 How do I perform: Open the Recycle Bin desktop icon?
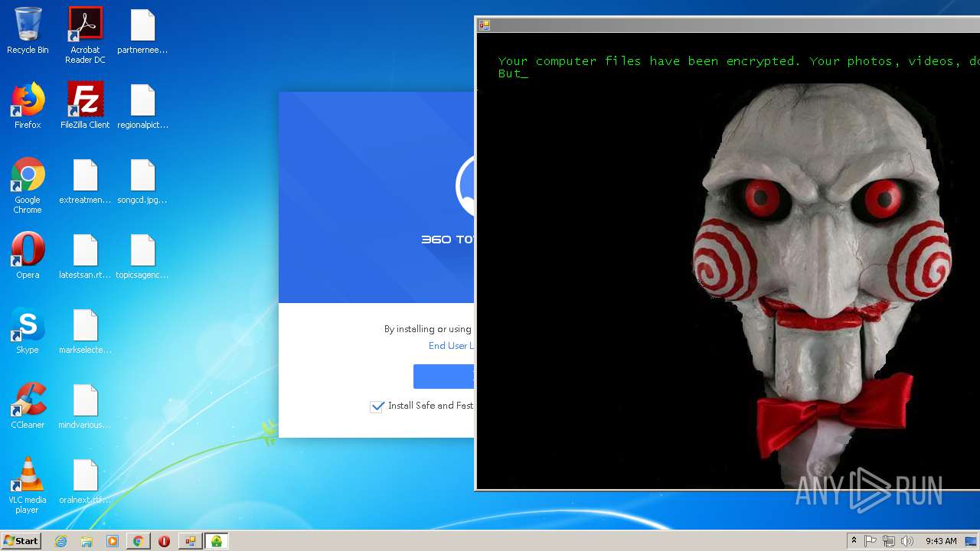(x=28, y=31)
